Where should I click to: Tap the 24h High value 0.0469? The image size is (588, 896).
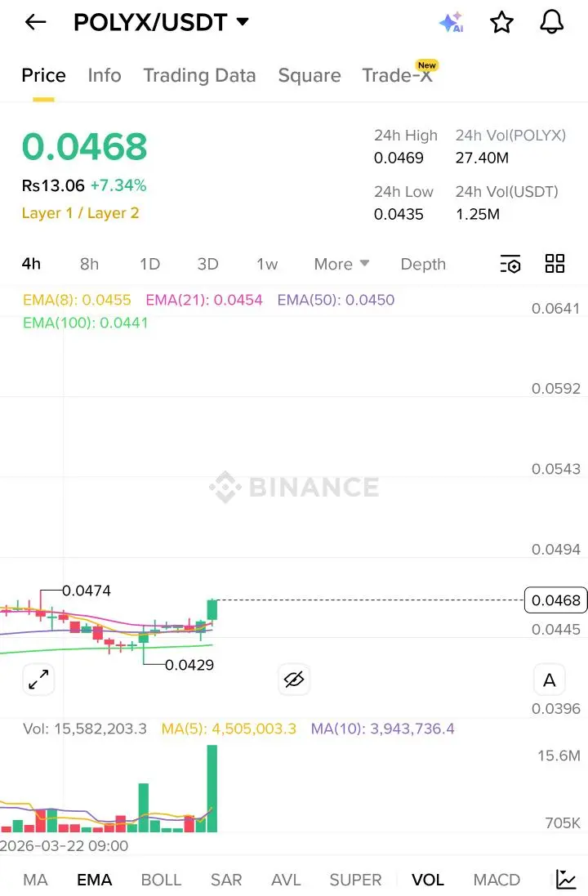click(x=399, y=158)
